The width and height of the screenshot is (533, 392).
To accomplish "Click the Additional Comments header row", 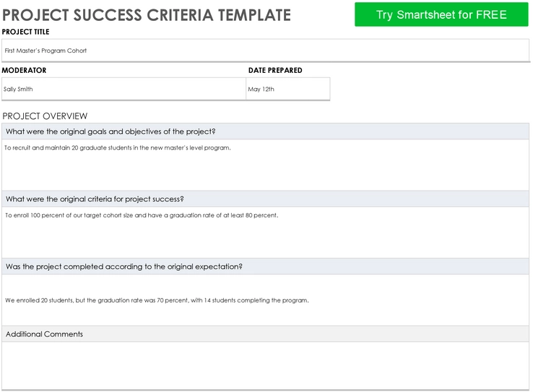I will coord(265,334).
